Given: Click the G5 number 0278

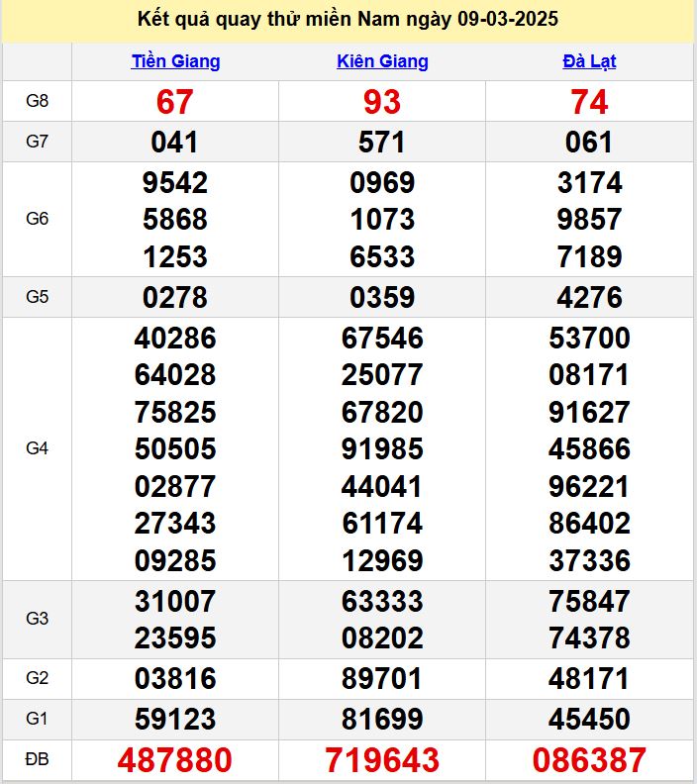Looking at the screenshot, I should (175, 298).
